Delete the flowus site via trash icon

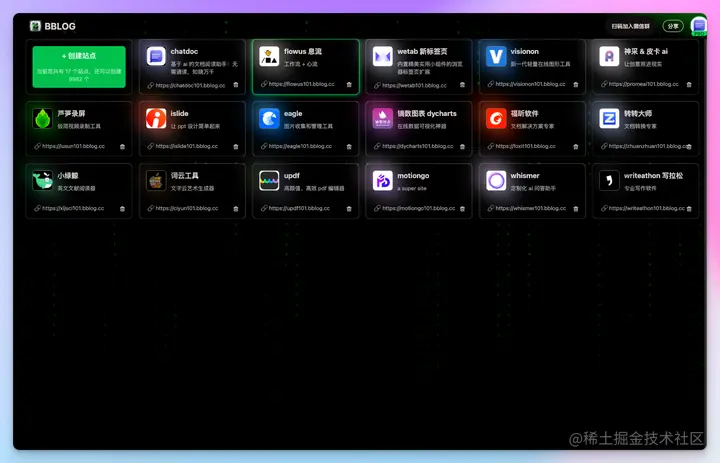[349, 85]
